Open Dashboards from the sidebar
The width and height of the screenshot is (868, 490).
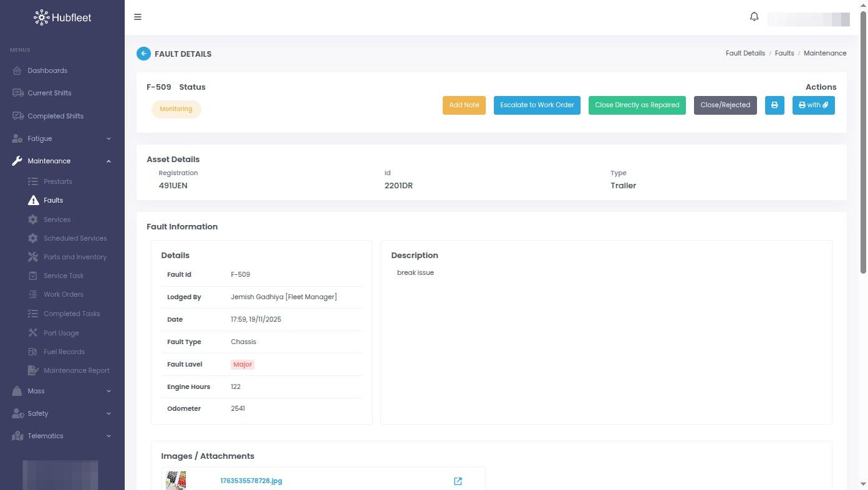pyautogui.click(x=47, y=70)
